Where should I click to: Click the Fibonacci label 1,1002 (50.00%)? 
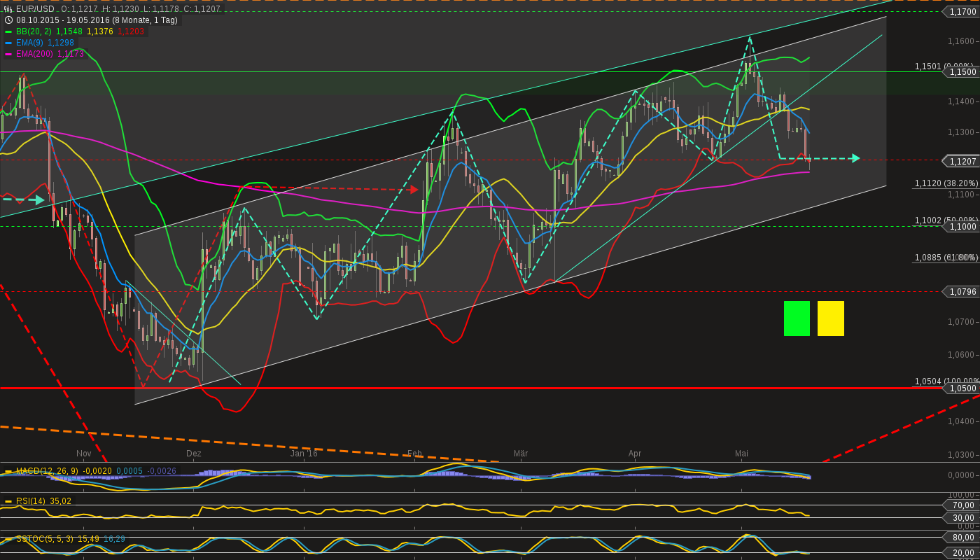(x=946, y=220)
